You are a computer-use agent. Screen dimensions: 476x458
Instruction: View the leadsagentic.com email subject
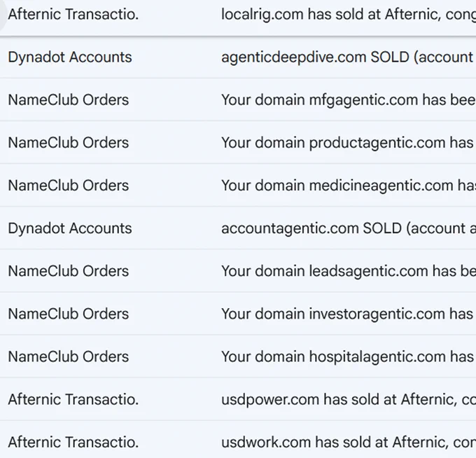[349, 271]
